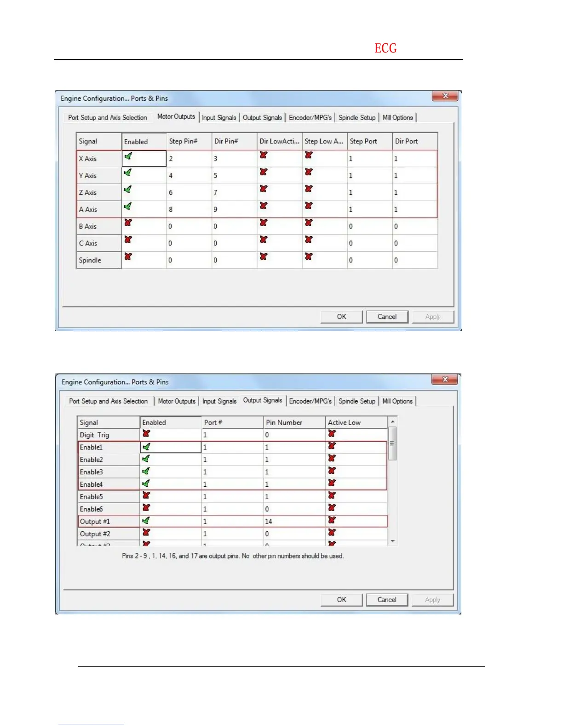Click scroll up arrow of output signals list
The width and height of the screenshot is (563, 728).
(x=393, y=421)
